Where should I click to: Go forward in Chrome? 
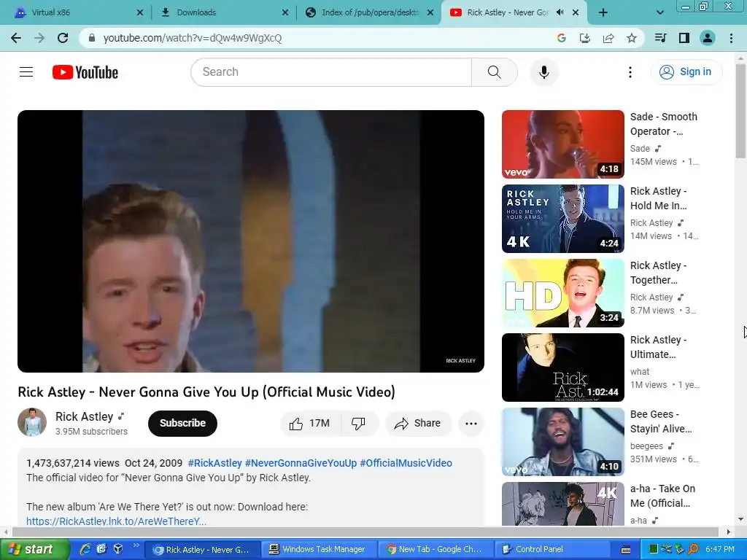[x=39, y=38]
